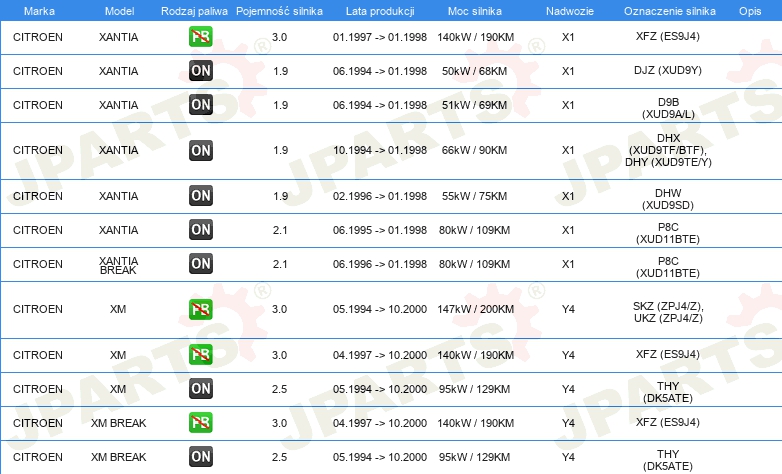Select the '10.1994 -> 01.1998' production years cell
This screenshot has height=474, width=782.
380,150
